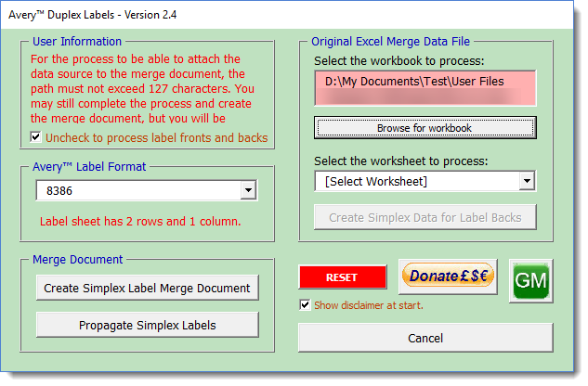Click 'Label sheet has 2 rows and 1 column.' text

[140, 222]
